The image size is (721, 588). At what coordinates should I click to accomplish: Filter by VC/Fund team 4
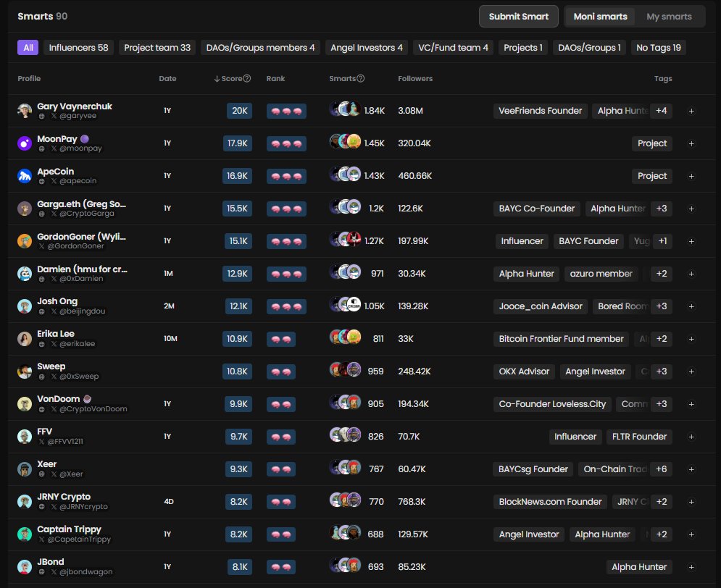(453, 48)
